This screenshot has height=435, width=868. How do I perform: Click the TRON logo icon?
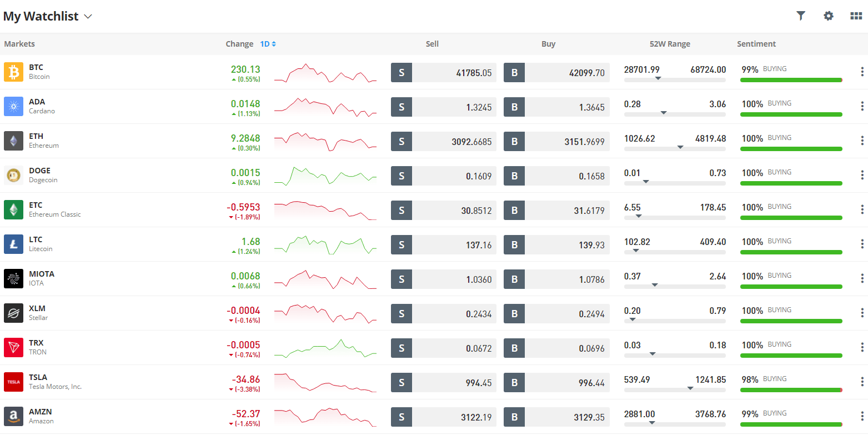pos(14,348)
